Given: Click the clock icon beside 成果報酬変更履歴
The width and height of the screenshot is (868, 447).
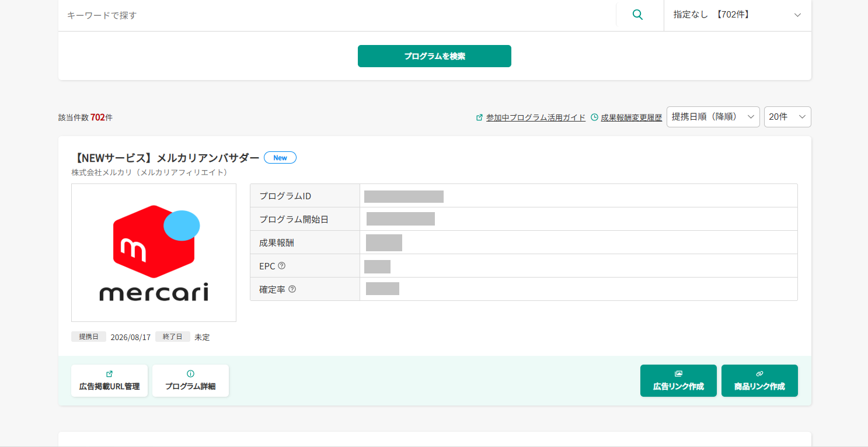Looking at the screenshot, I should 595,117.
